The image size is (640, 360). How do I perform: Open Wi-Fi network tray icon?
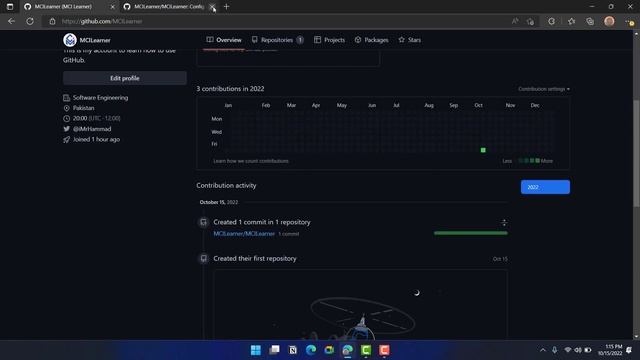click(x=567, y=350)
